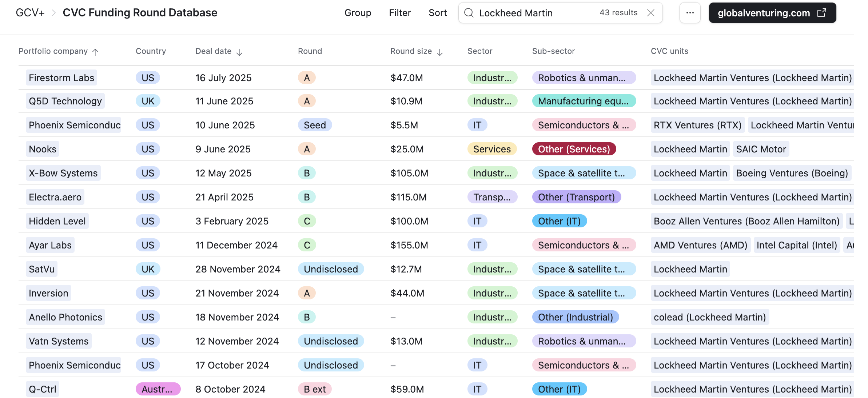Clear the Lockheed Martin search with X
The height and width of the screenshot is (398, 868).
tap(651, 13)
